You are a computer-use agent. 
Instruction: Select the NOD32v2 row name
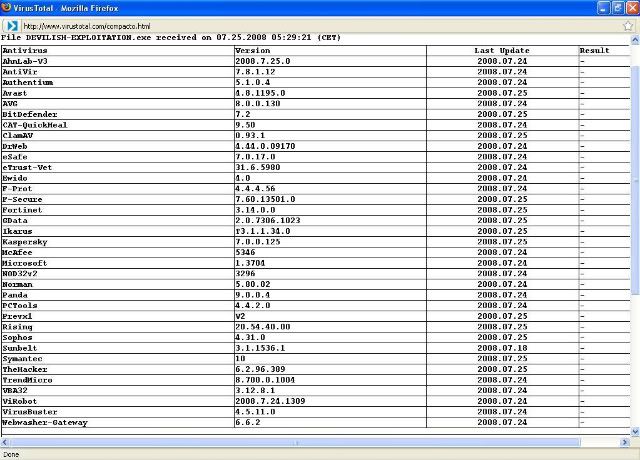pyautogui.click(x=20, y=273)
